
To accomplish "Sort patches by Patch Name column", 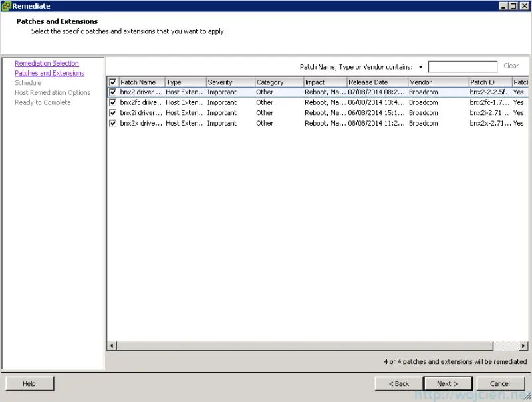I will 140,82.
